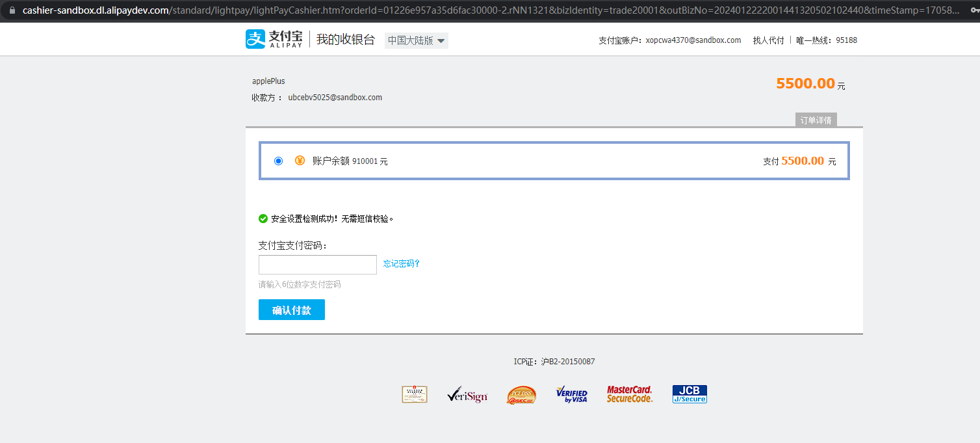980x443 pixels.
Task: Click the Alipay logo
Action: tap(274, 39)
